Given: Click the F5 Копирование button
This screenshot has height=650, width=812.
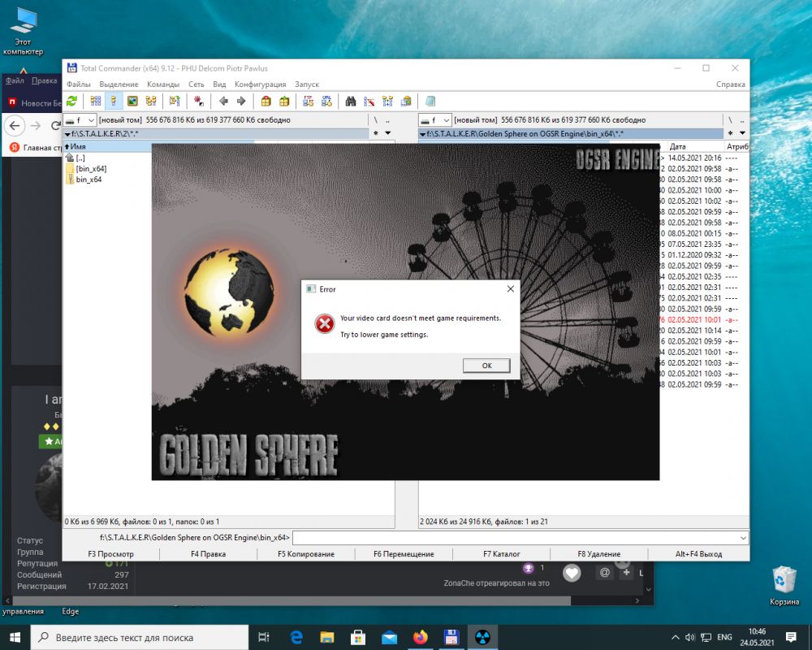Looking at the screenshot, I should point(305,554).
